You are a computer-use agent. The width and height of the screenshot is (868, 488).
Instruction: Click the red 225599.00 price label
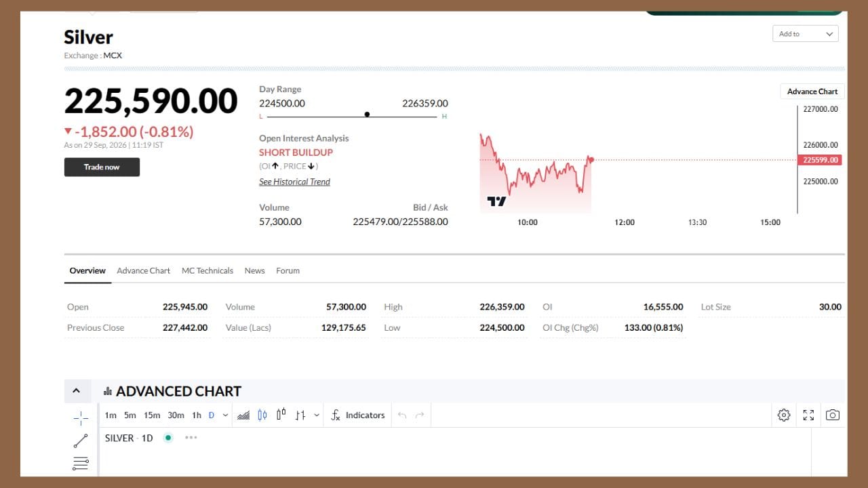821,160
